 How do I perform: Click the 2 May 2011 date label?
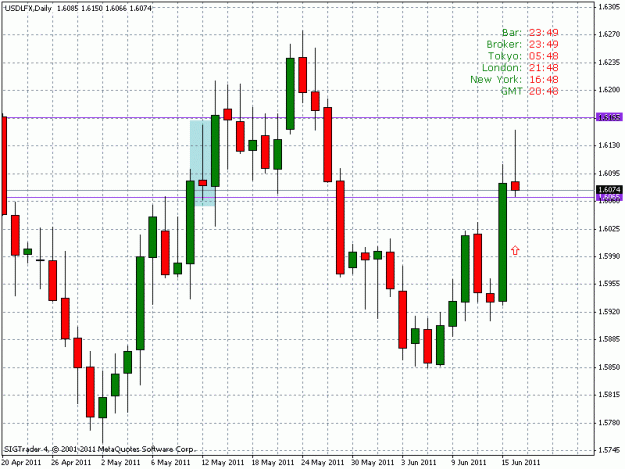point(121,462)
